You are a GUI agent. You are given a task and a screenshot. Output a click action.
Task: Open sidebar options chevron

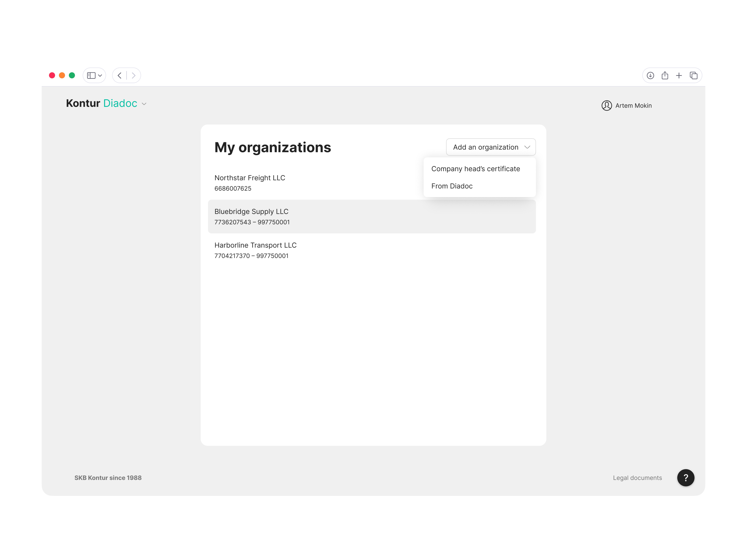[100, 76]
